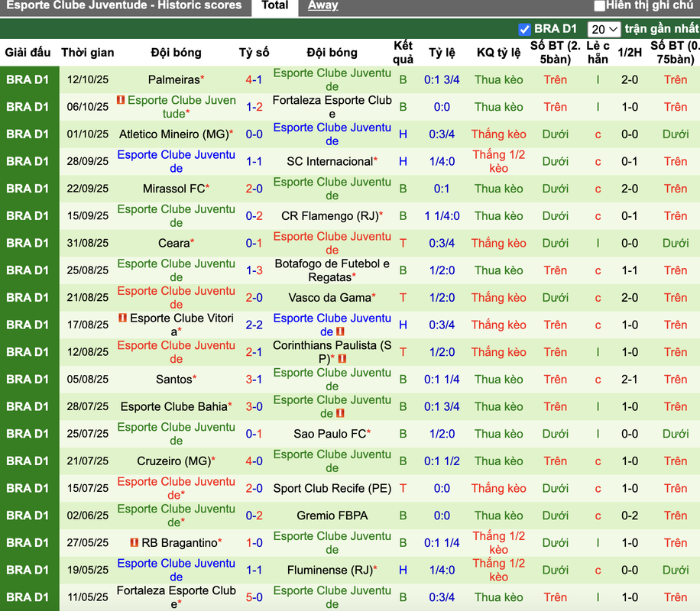Click red card icon after Juventude on 28/07/25

coord(340,413)
